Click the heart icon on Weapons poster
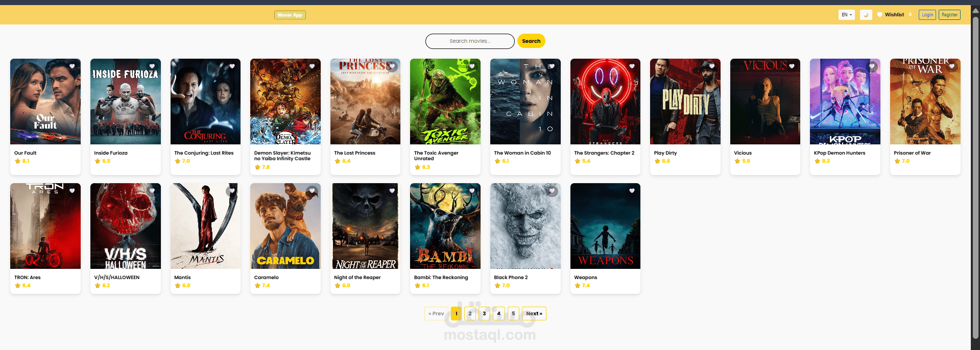980x350 pixels. pyautogui.click(x=632, y=190)
